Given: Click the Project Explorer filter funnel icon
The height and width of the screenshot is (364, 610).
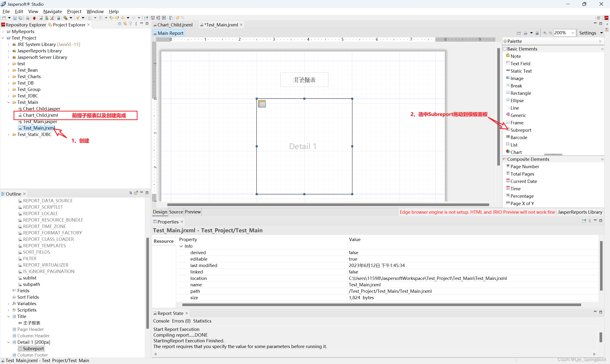Looking at the screenshot, I should click(131, 24).
